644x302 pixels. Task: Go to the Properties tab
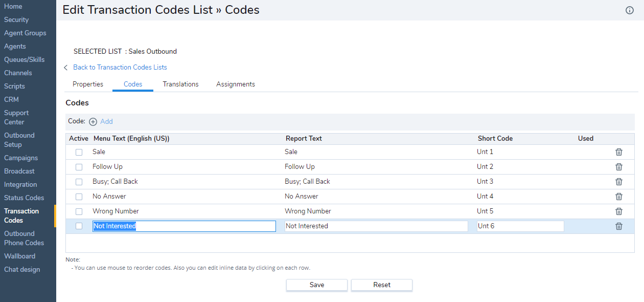click(88, 84)
